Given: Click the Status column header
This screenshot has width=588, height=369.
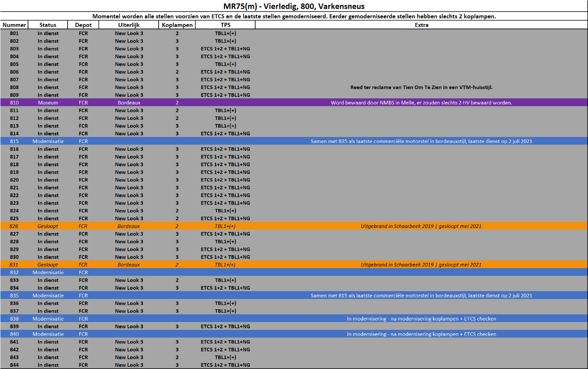Looking at the screenshot, I should (48, 25).
